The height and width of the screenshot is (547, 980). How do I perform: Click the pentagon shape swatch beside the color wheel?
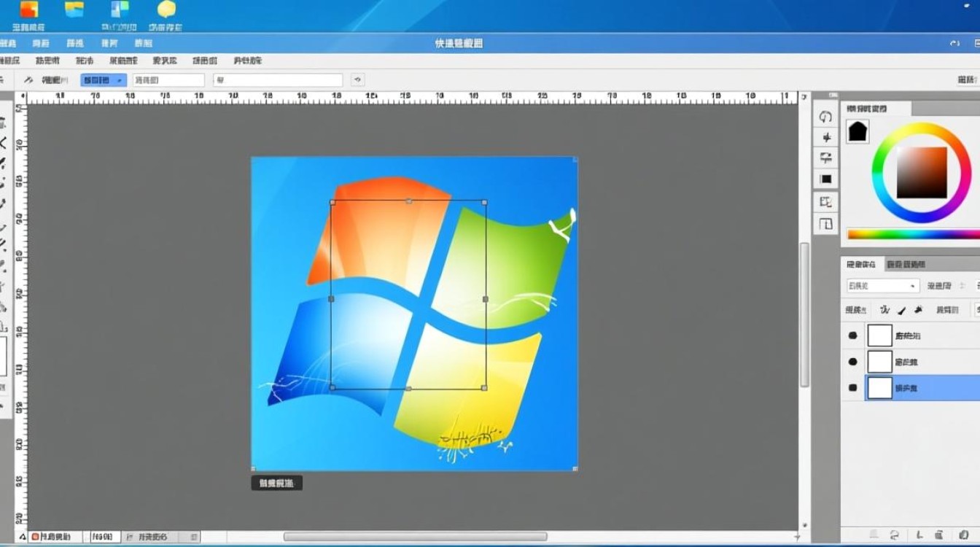tap(857, 131)
